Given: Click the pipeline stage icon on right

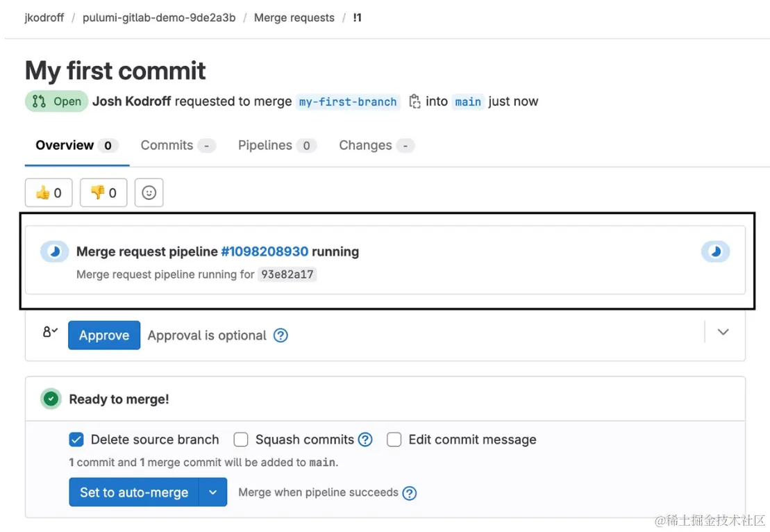Looking at the screenshot, I should (715, 251).
